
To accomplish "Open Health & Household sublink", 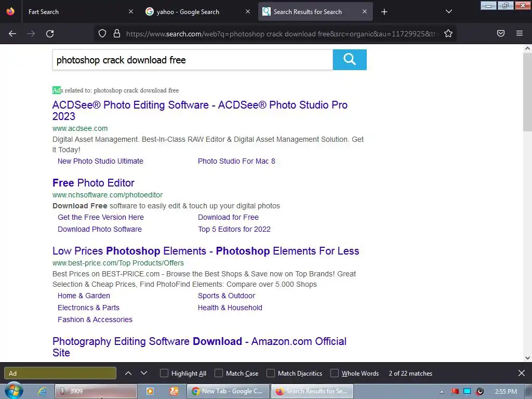I will [x=230, y=308].
